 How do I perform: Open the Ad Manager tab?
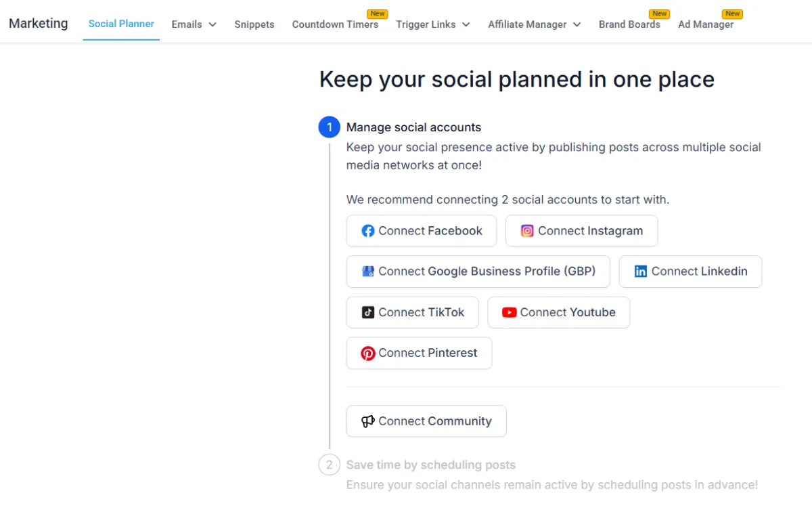[x=706, y=24]
